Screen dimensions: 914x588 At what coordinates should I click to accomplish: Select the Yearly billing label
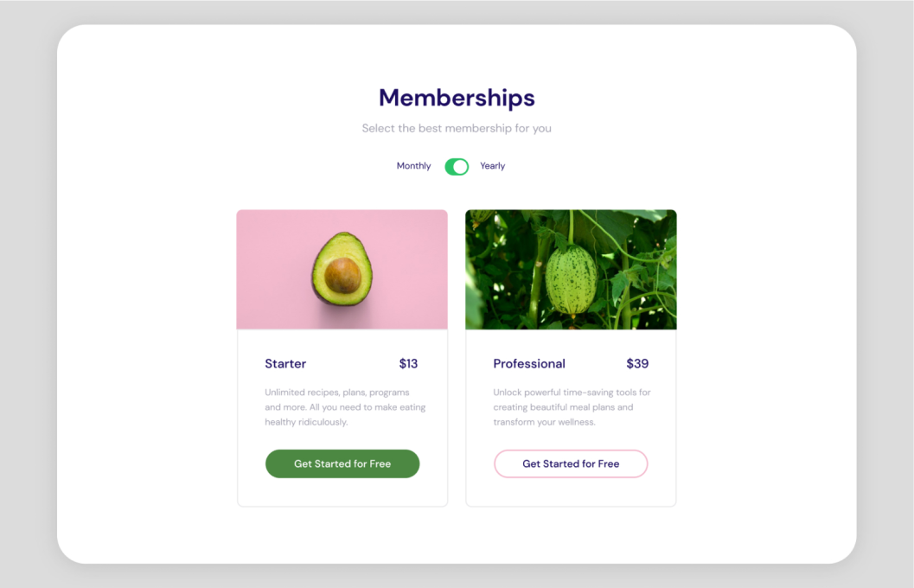492,166
